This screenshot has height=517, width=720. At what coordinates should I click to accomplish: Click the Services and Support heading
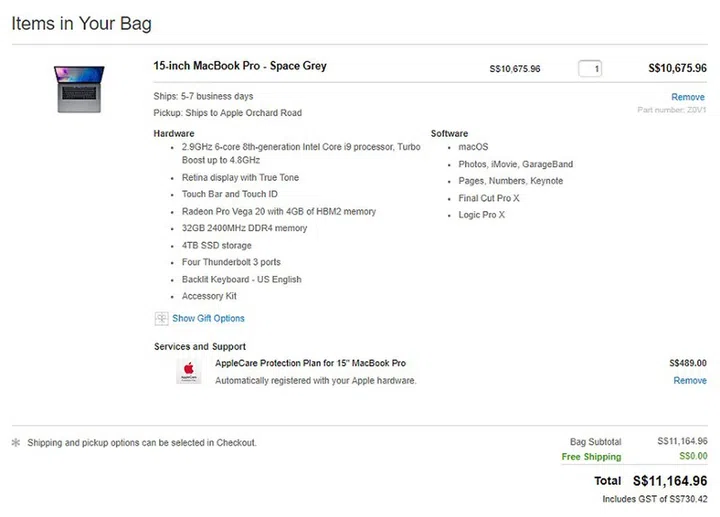click(x=200, y=346)
